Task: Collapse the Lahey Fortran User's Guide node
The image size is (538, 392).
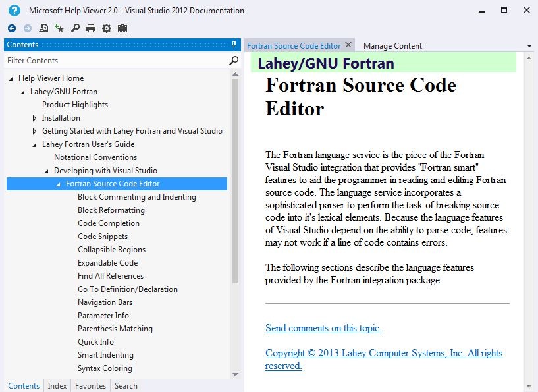Action: click(34, 145)
